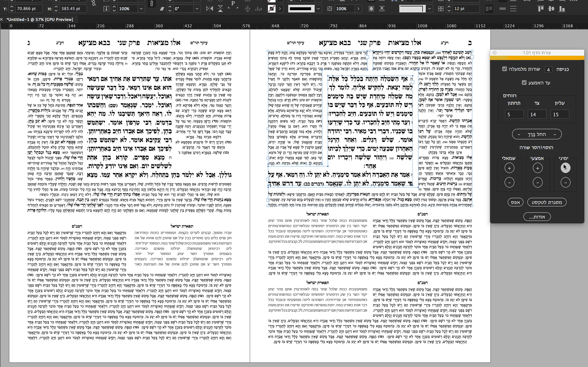Click the gutter field showing 12 pt
This screenshot has width=588, height=367.
[x=466, y=9]
